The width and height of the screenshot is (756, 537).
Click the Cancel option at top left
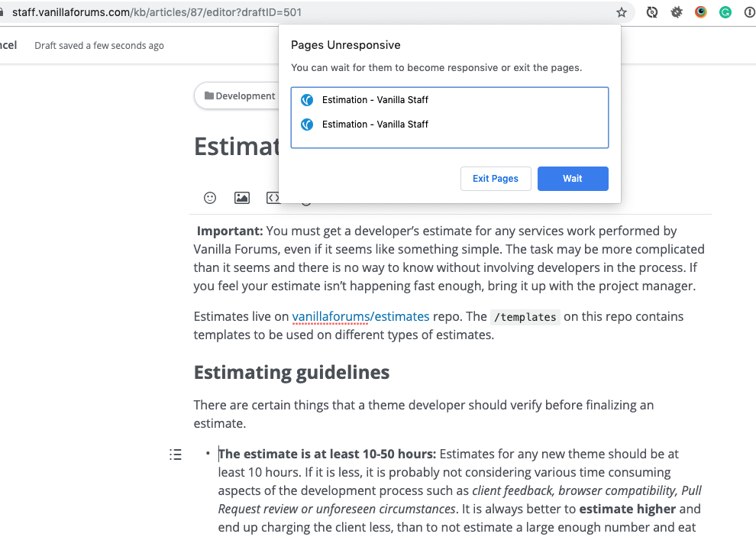(6, 44)
